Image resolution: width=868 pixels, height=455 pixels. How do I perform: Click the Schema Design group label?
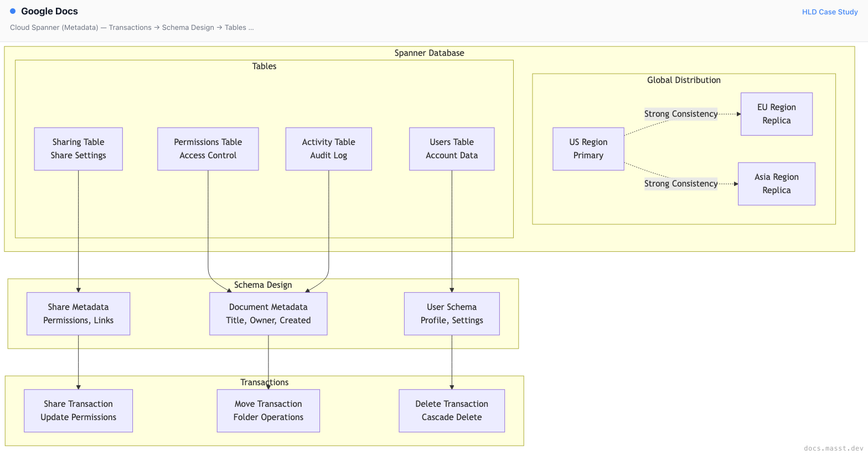pos(263,285)
